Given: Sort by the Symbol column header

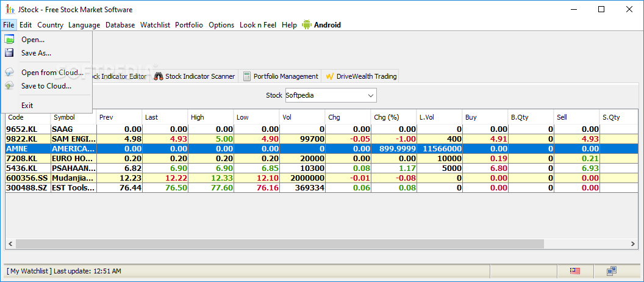Looking at the screenshot, I should point(74,117).
